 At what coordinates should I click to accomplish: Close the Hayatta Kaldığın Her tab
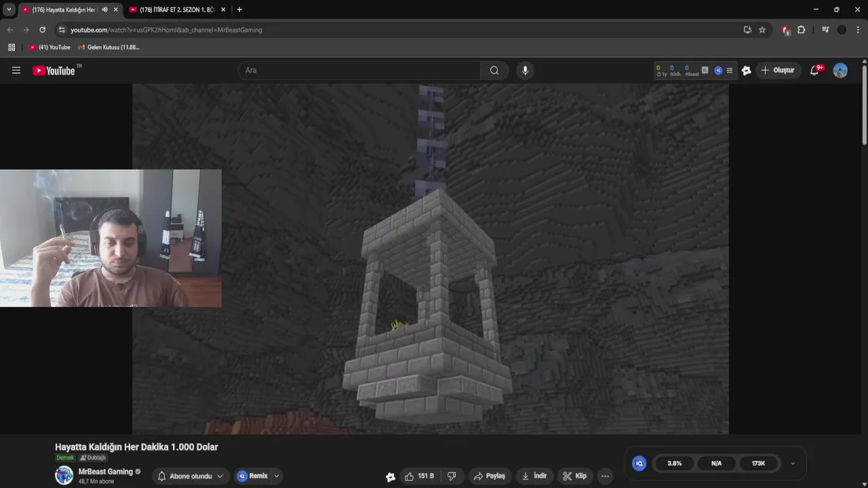[116, 9]
